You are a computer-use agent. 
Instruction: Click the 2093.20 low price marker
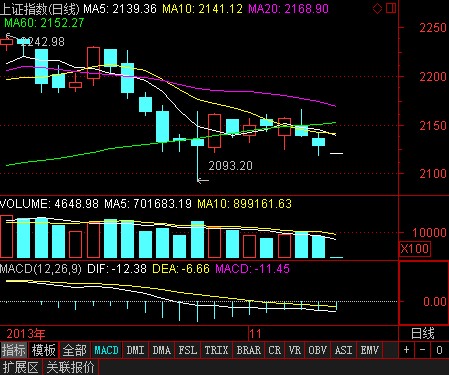[x=230, y=166]
